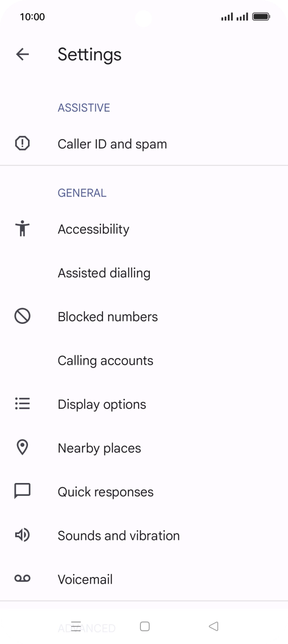Click the Nearby places pin icon

click(x=22, y=447)
